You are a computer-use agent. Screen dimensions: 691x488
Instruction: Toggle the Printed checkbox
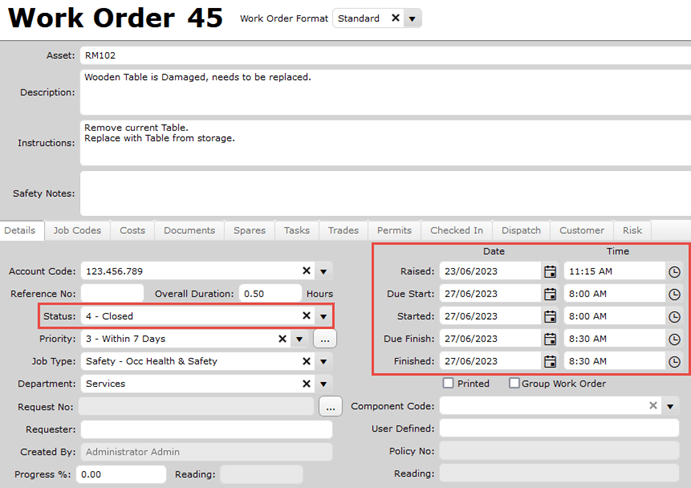tap(448, 383)
